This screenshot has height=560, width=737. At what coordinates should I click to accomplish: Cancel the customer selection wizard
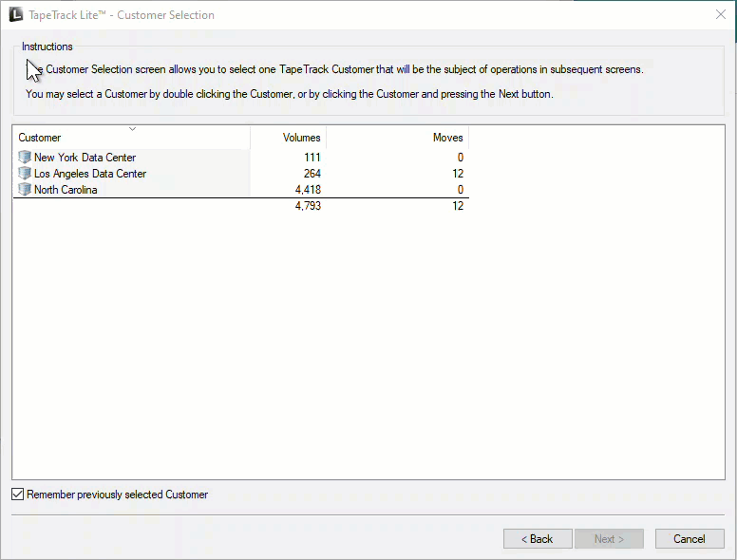pyautogui.click(x=690, y=539)
